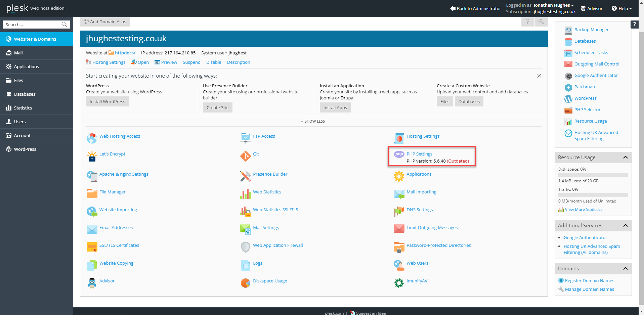This screenshot has height=315, width=644.
Task: Collapse the Resource Usage panel
Action: point(626,157)
